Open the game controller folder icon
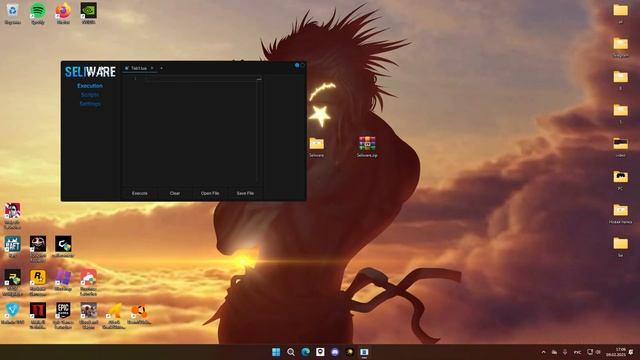The height and width of the screenshot is (360, 640). pyautogui.click(x=620, y=180)
